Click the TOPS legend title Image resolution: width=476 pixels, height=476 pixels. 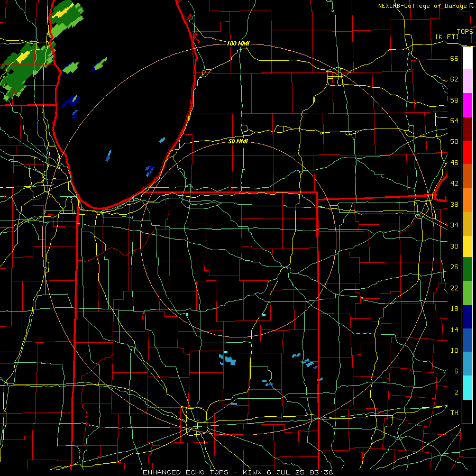pyautogui.click(x=465, y=32)
